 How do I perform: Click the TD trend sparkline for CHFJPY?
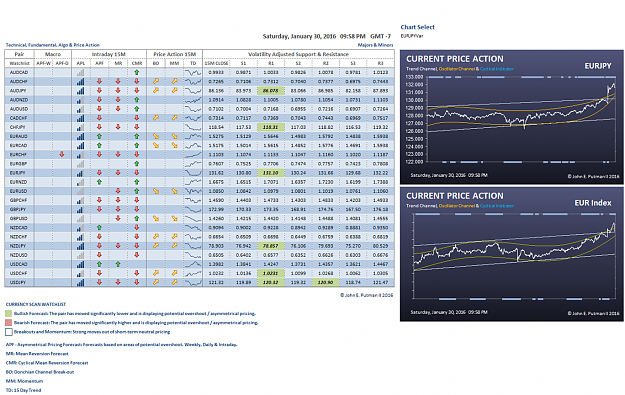[x=193, y=128]
